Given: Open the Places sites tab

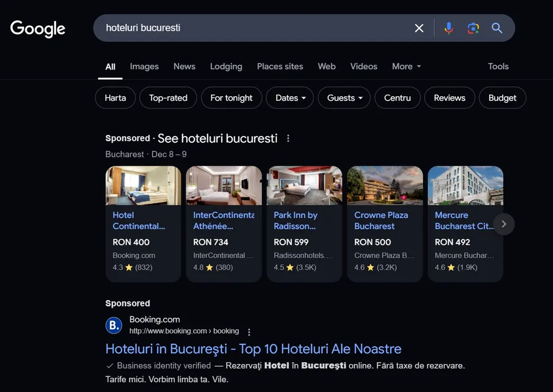Looking at the screenshot, I should coord(280,66).
